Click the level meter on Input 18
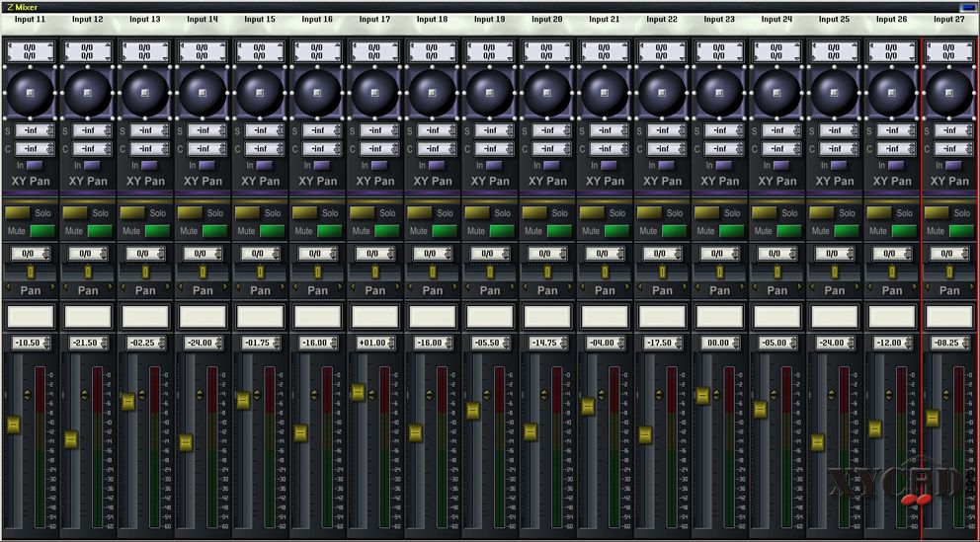 (442, 447)
